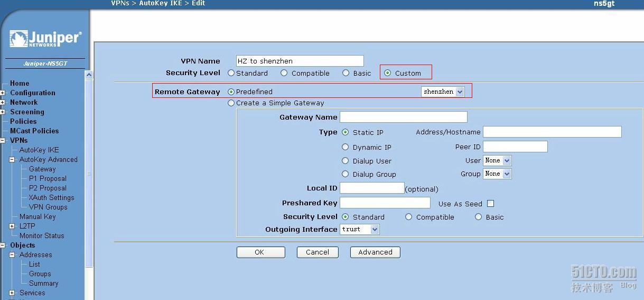Viewport: 644px width, 300px height.
Task: Collapse the AutoKey Advanced node
Action: point(12,160)
